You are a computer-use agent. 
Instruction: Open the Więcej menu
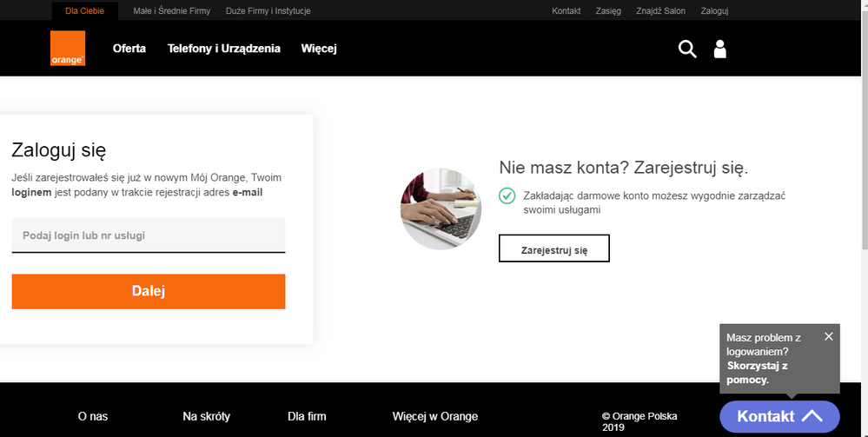(x=319, y=48)
